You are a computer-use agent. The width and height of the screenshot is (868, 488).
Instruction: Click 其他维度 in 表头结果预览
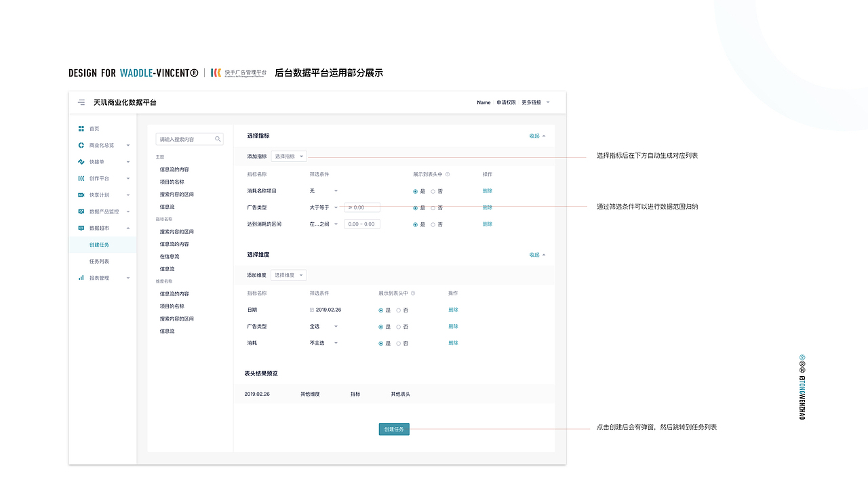tap(310, 394)
